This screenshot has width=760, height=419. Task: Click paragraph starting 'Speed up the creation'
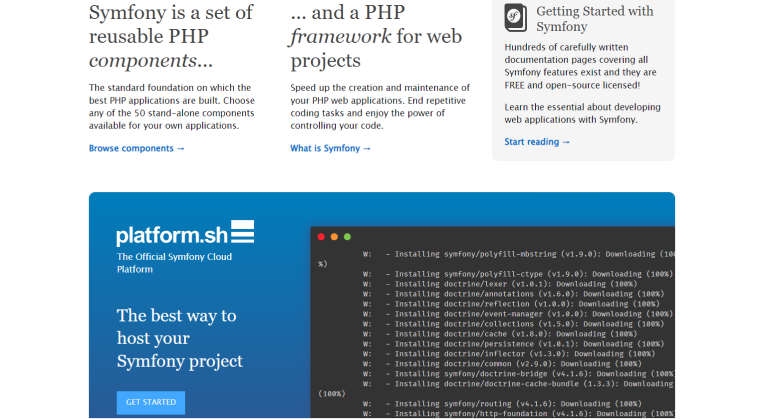coord(380,107)
